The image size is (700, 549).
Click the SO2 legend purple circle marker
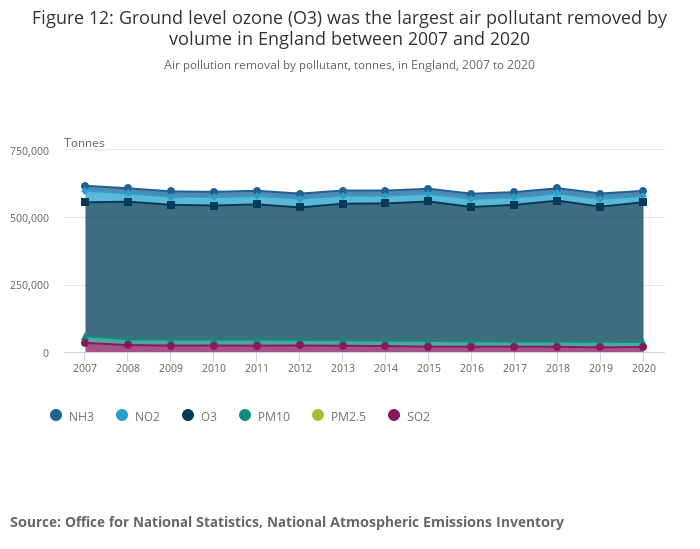click(x=394, y=416)
